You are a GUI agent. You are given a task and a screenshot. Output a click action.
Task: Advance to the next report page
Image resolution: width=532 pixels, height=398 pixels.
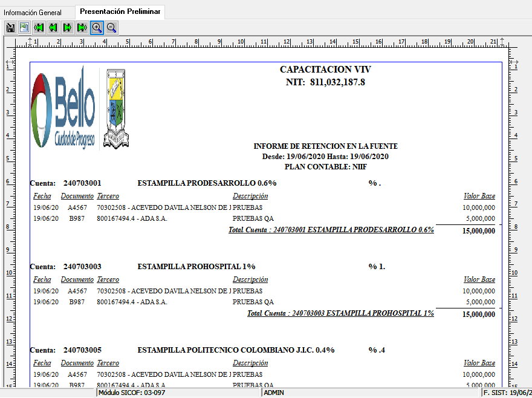(x=68, y=27)
